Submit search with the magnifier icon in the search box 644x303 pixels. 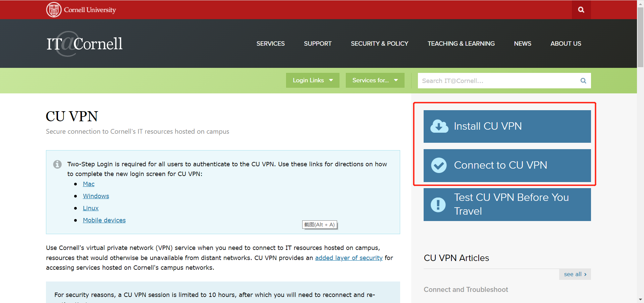click(x=583, y=81)
